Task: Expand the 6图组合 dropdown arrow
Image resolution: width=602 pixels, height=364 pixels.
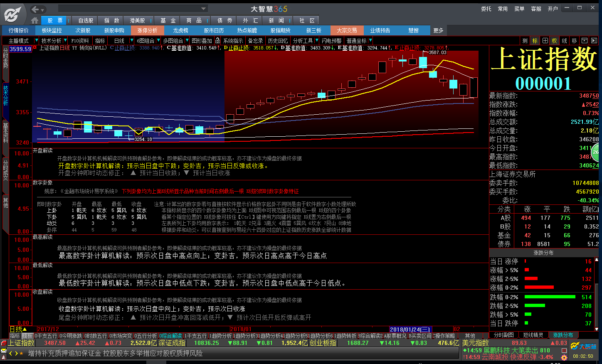Action: tap(158, 40)
